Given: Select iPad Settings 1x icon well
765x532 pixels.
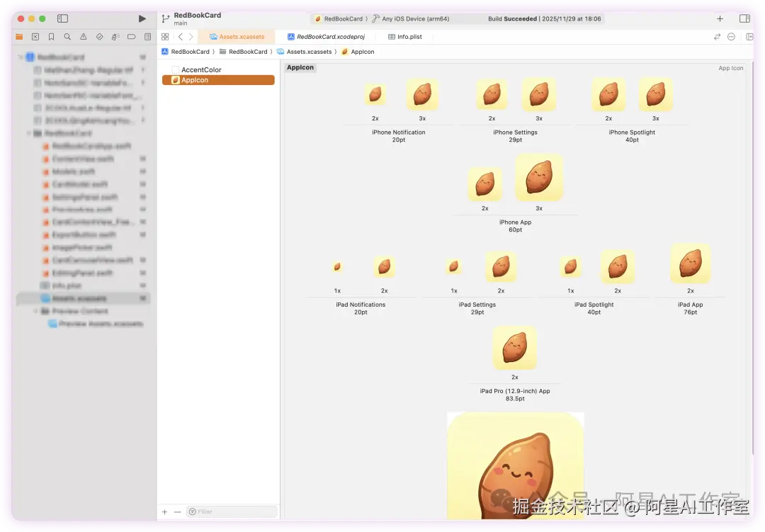Looking at the screenshot, I should point(454,266).
